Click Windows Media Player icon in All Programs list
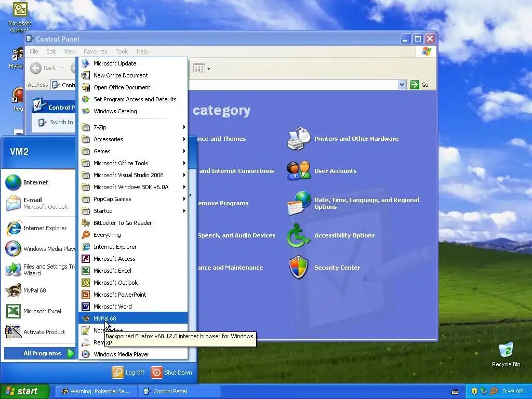The image size is (532, 399). [86, 354]
